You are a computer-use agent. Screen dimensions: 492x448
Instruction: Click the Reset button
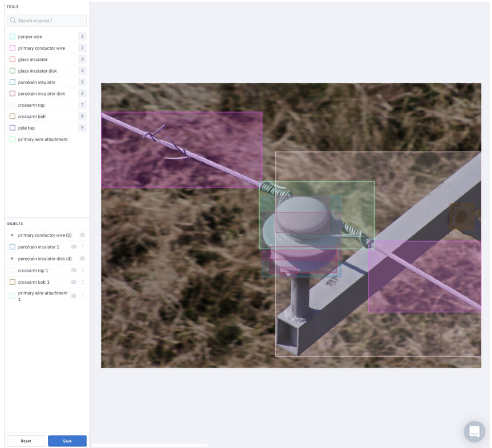[26, 441]
